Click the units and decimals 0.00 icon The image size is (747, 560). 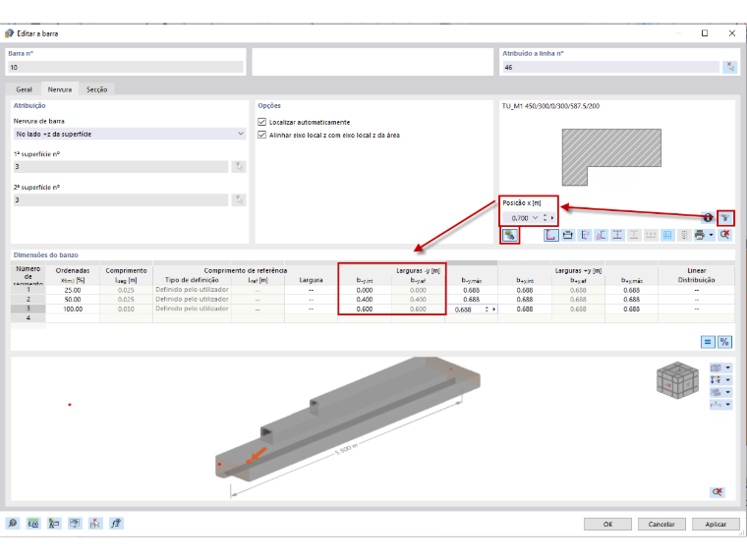click(33, 524)
